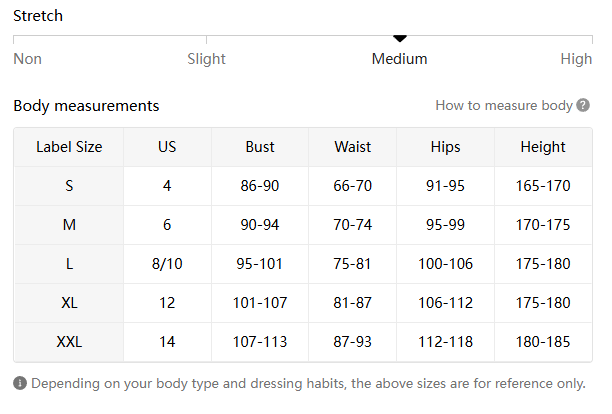Click the info icon beside the disclaimer

click(x=20, y=383)
